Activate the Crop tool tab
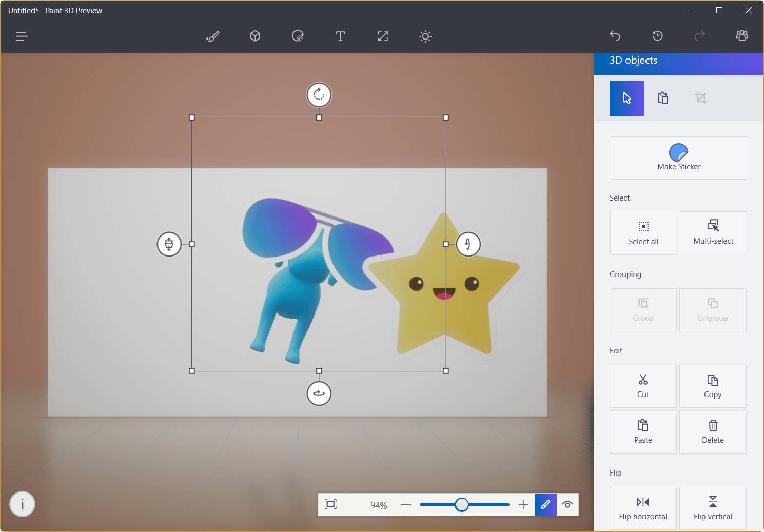The height and width of the screenshot is (532, 764). click(x=701, y=98)
